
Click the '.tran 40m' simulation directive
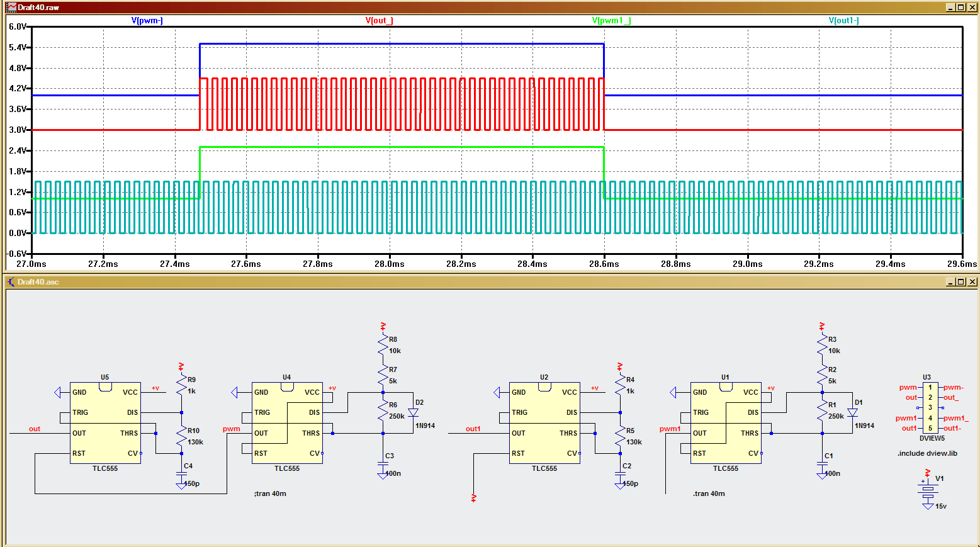[709, 493]
